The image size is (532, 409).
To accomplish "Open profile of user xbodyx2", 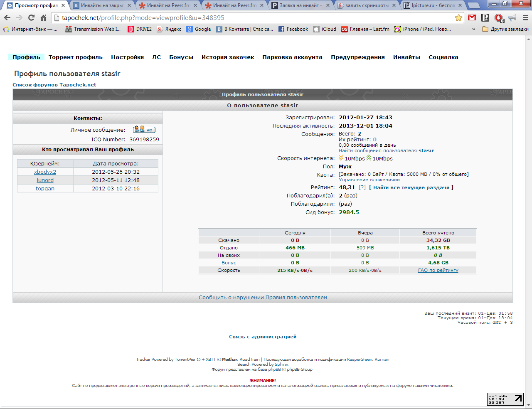I will tap(45, 172).
